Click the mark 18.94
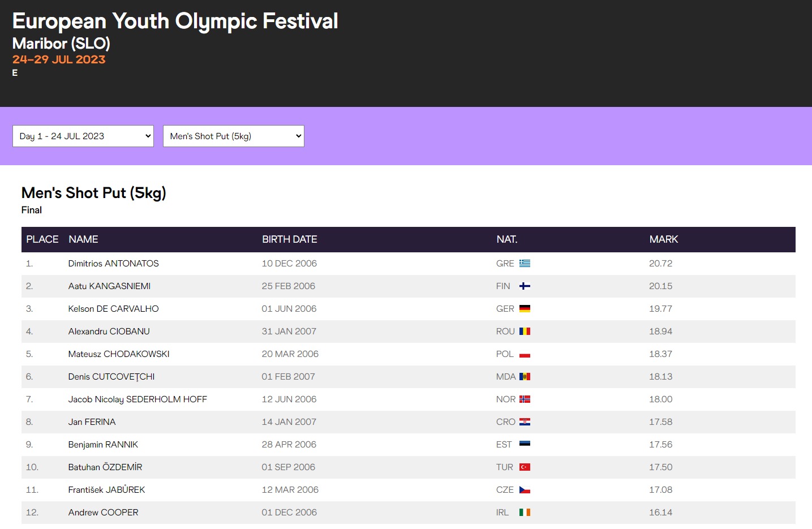 pos(661,331)
